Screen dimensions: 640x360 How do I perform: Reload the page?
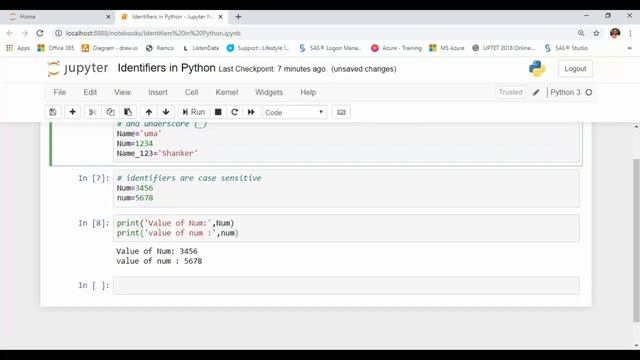pos(40,33)
